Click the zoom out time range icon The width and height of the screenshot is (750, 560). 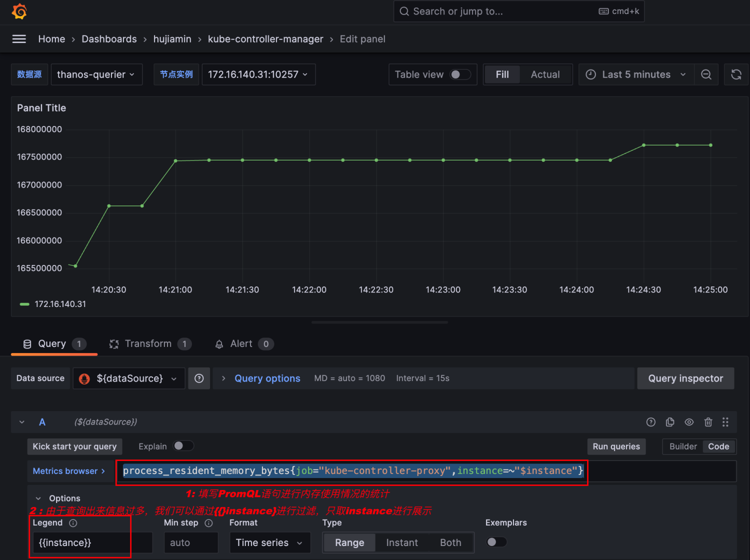click(x=706, y=74)
